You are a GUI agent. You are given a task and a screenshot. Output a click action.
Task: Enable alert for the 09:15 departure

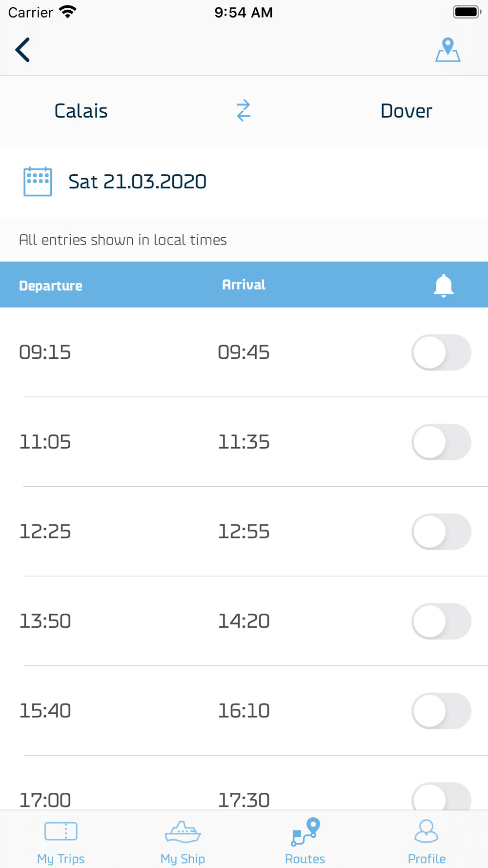[x=441, y=352]
